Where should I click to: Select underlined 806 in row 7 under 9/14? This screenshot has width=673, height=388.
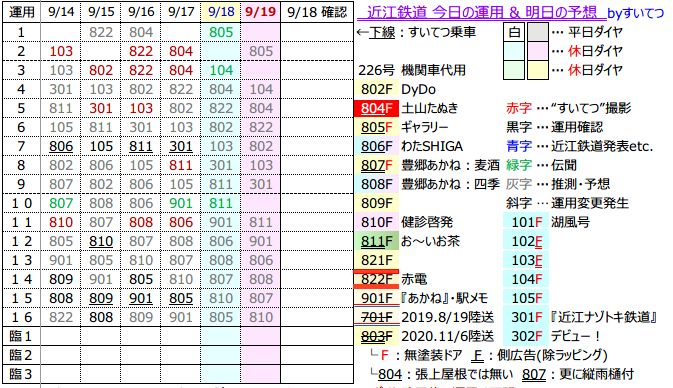[61, 146]
